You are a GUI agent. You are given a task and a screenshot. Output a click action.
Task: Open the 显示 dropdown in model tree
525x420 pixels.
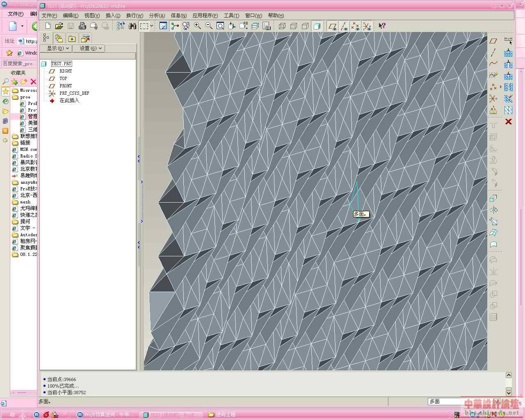[x=55, y=48]
